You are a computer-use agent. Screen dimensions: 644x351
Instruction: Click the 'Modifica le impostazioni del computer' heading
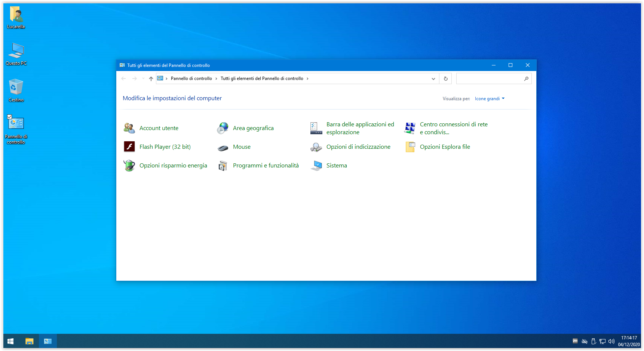click(172, 98)
